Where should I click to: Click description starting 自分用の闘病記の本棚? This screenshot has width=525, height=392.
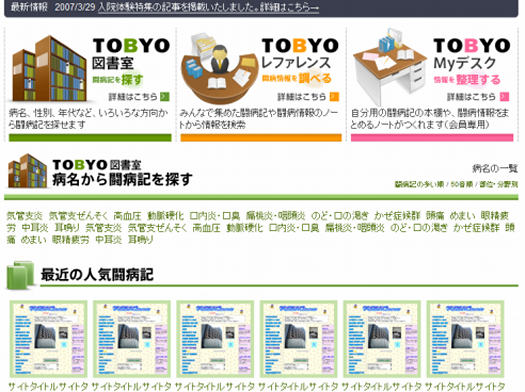430,119
